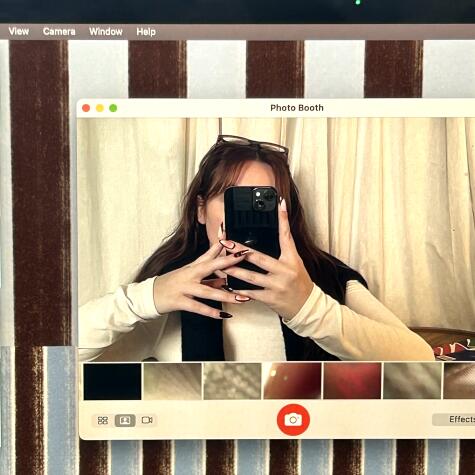475x475 pixels.
Task: Select the black first photo thumbnail
Action: point(112,381)
